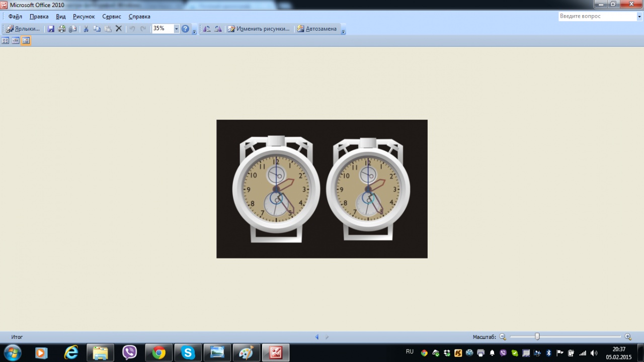Screen dimensions: 644x362
Task: Click the Cut scissors icon
Action: pos(86,29)
